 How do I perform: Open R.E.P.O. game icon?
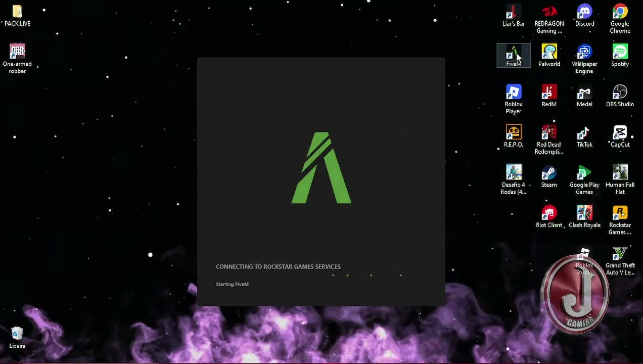[514, 136]
